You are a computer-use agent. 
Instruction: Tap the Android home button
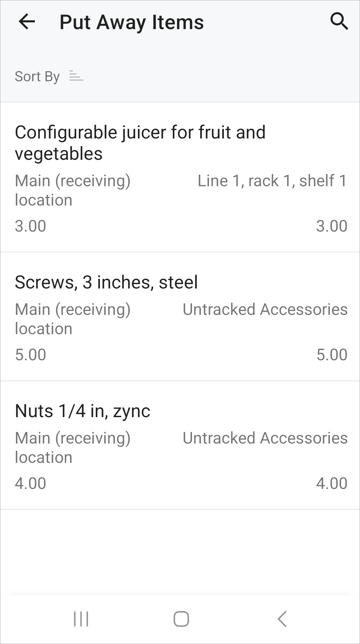181,619
